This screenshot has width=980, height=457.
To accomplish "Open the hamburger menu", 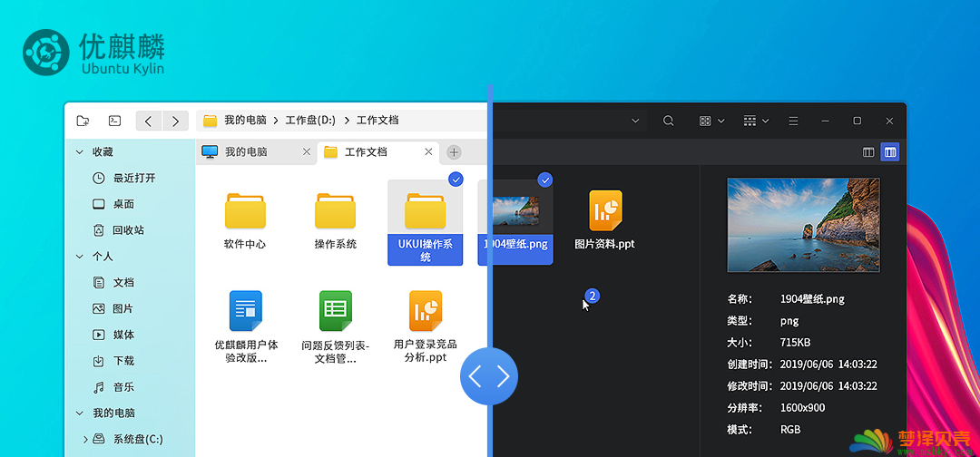I will coord(793,121).
